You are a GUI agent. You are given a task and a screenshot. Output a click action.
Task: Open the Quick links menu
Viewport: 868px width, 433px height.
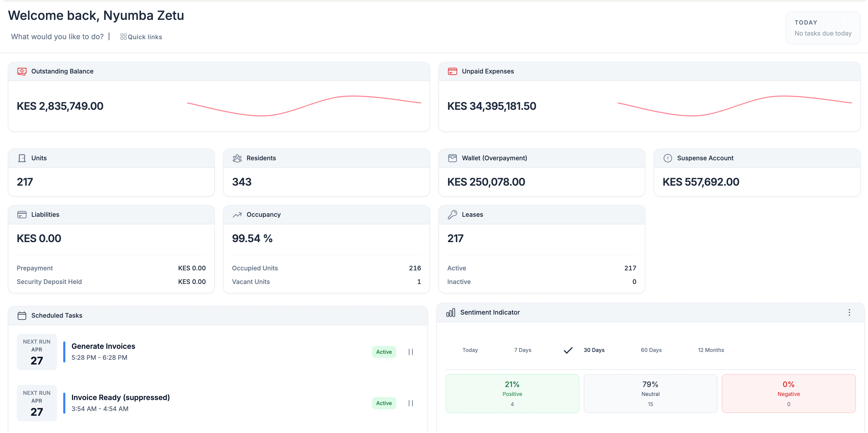pos(141,37)
